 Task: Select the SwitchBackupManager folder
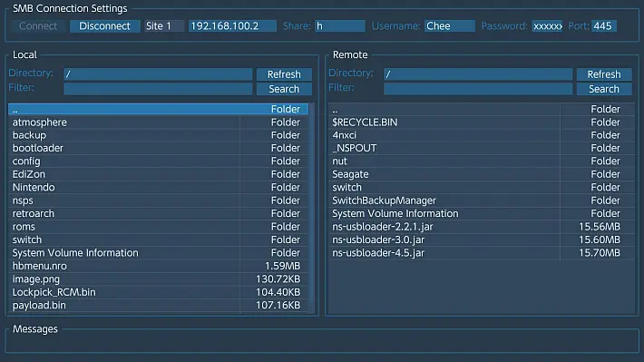pos(481,201)
